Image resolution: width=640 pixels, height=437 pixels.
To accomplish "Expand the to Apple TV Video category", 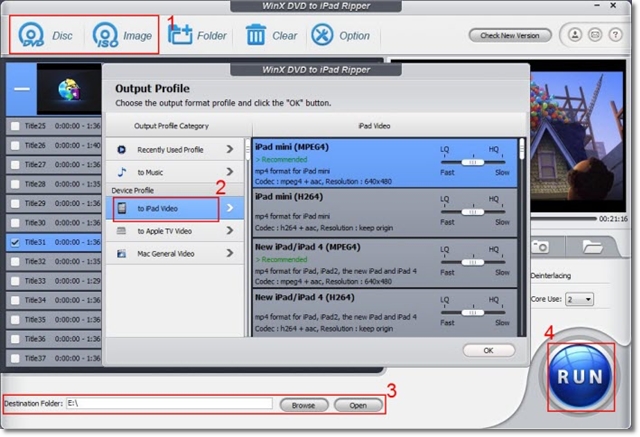I will coord(175,230).
